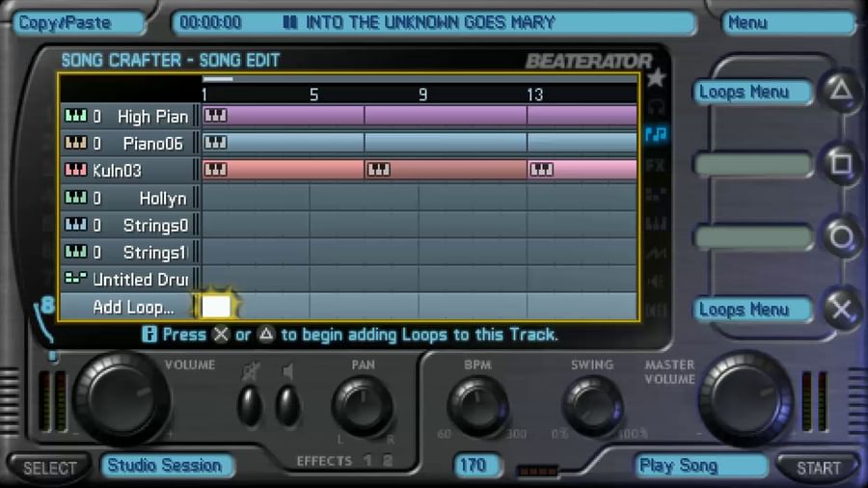Screen dimensions: 868x488
Task: Click the Studio Session button
Action: 167,465
